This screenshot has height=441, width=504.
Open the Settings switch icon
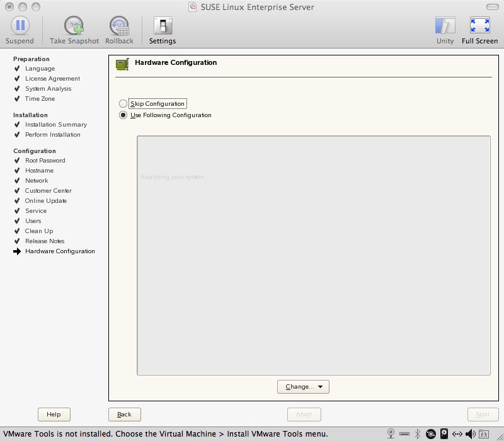coord(163,25)
